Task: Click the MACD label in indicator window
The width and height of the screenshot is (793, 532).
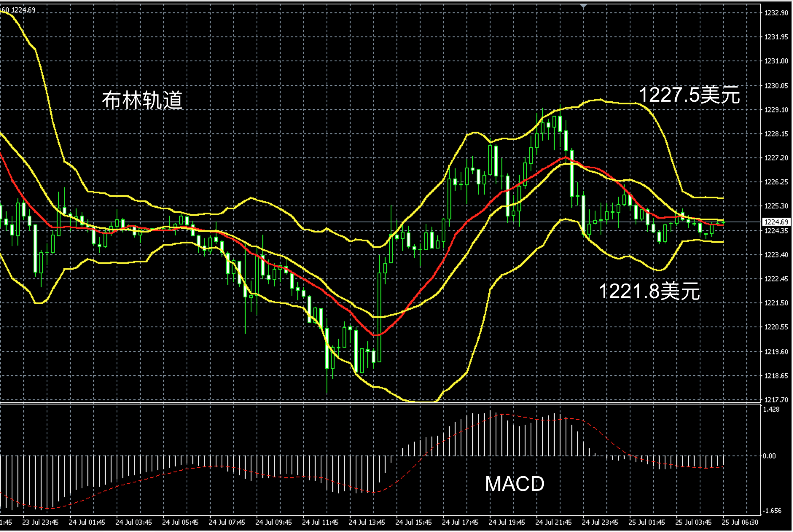Action: [514, 484]
